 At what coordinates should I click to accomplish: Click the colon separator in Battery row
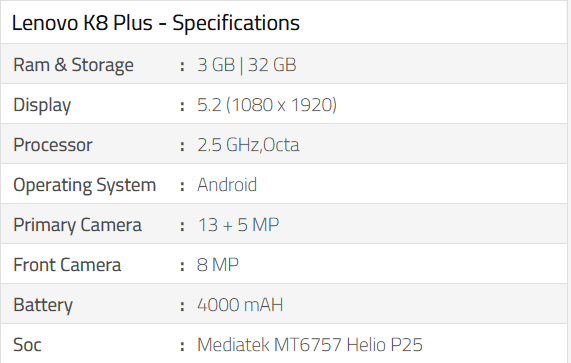point(182,306)
